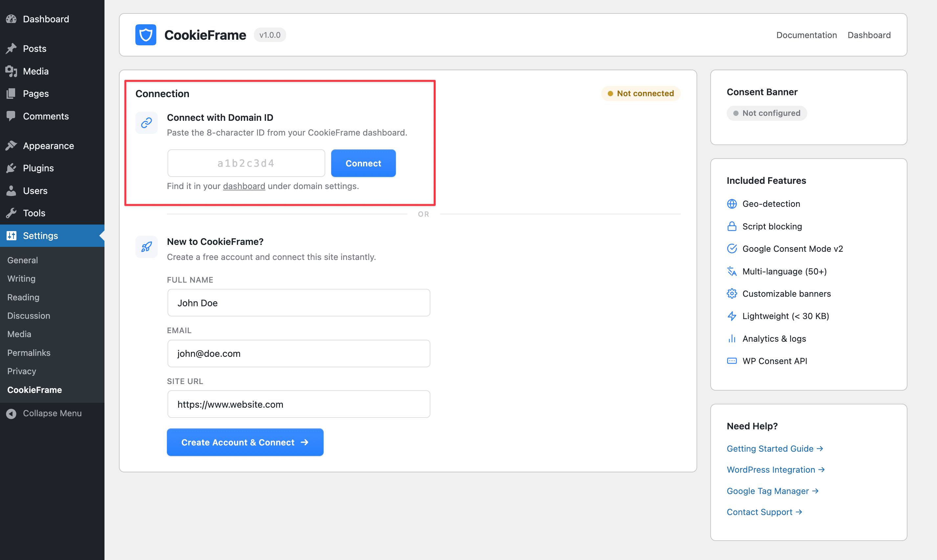
Task: Click the Multi-language translate icon
Action: click(732, 271)
